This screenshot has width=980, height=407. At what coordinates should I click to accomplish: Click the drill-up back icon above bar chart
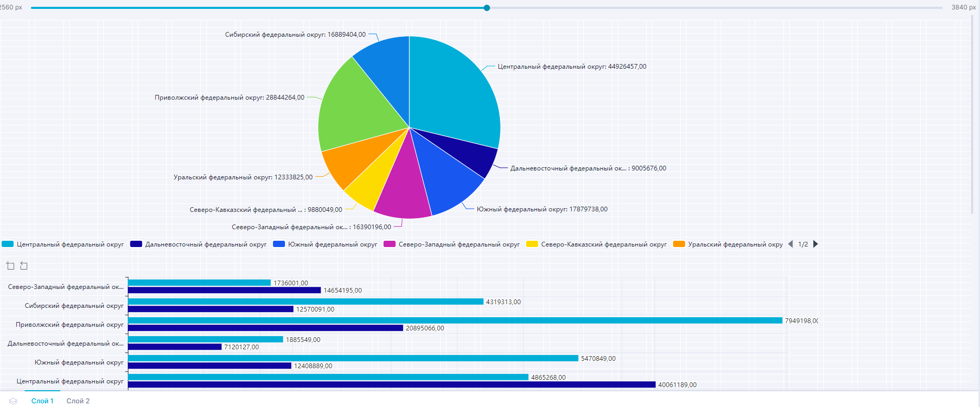[x=24, y=266]
